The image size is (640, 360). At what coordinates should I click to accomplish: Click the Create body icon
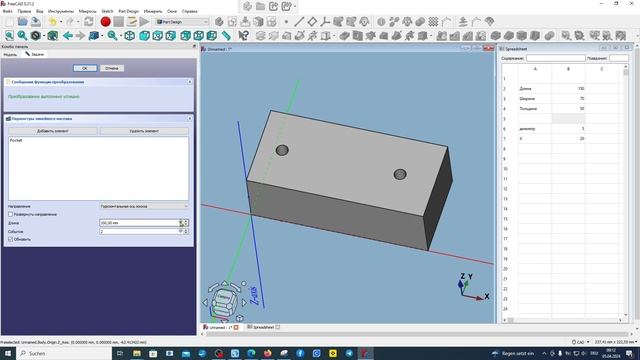coord(219,22)
